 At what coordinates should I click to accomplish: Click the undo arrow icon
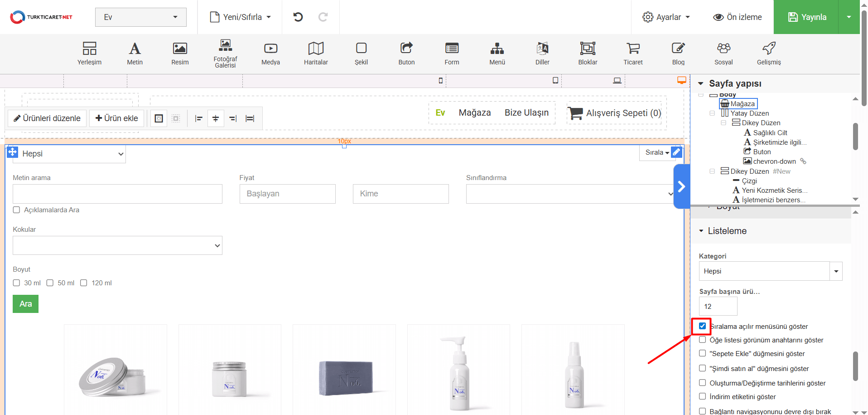[x=298, y=17]
